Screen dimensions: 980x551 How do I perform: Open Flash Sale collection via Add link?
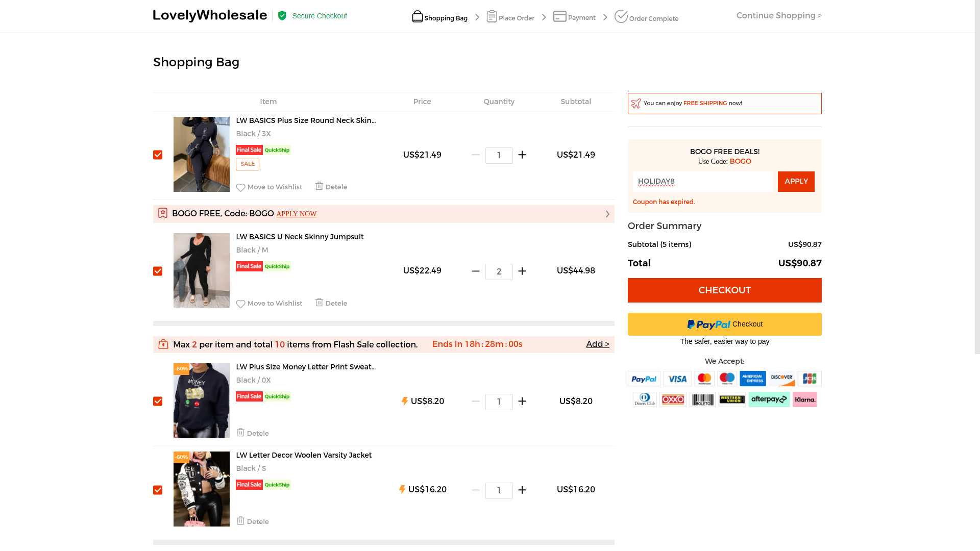point(597,344)
